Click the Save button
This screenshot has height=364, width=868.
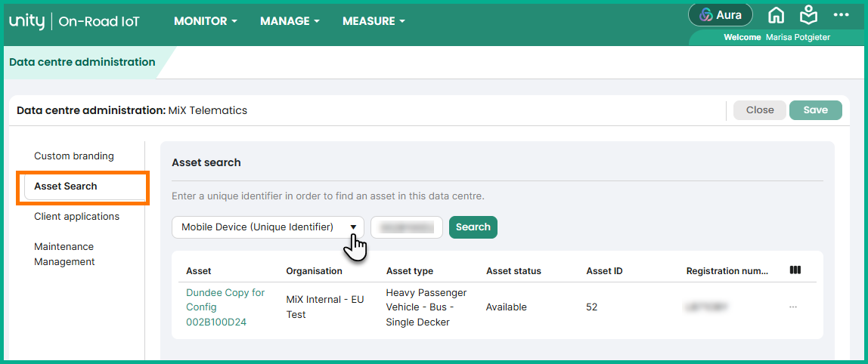pos(815,110)
